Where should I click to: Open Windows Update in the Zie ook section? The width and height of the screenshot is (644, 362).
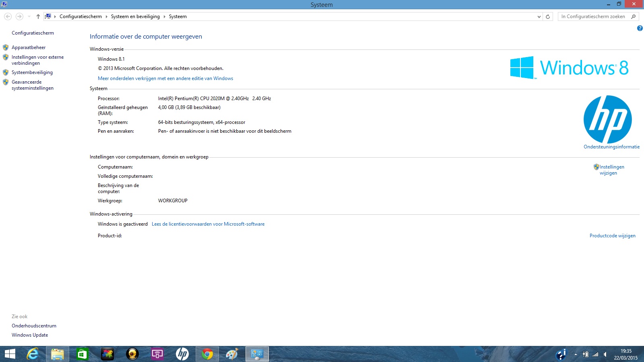(x=30, y=335)
